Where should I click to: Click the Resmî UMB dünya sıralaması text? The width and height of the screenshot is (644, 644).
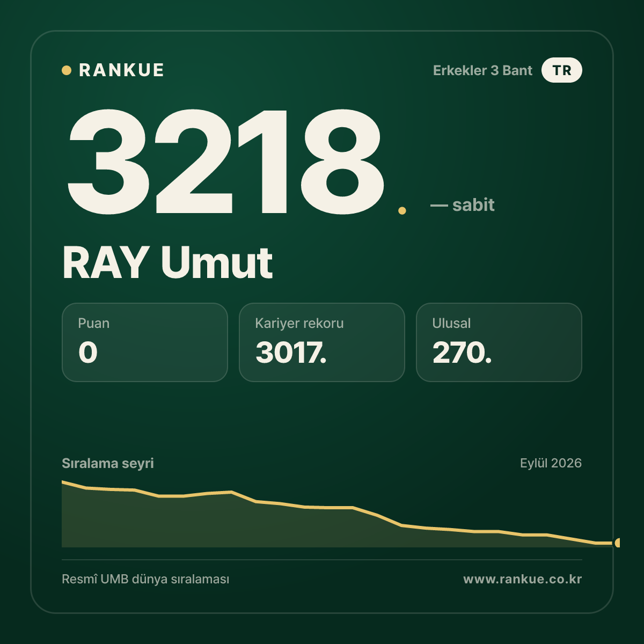[145, 580]
